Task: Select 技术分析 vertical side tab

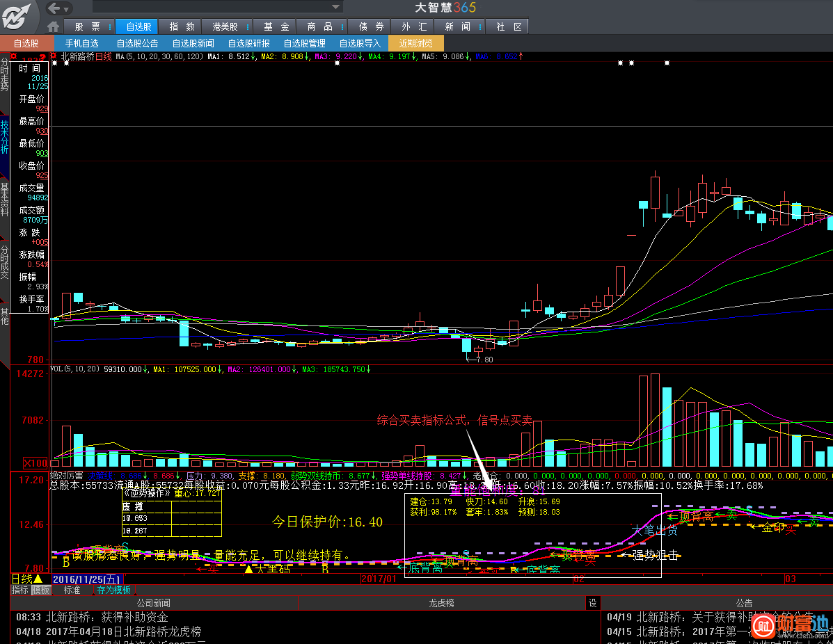Action: [x=4, y=137]
